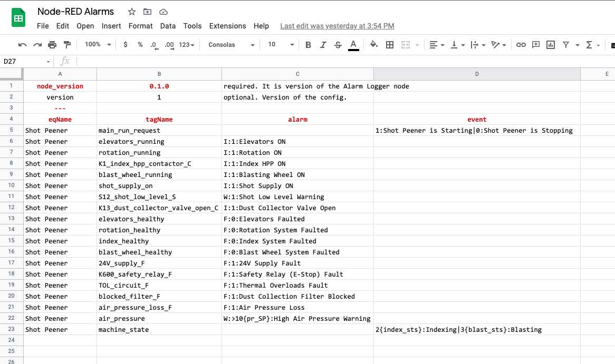Insert a chart

coord(551,45)
